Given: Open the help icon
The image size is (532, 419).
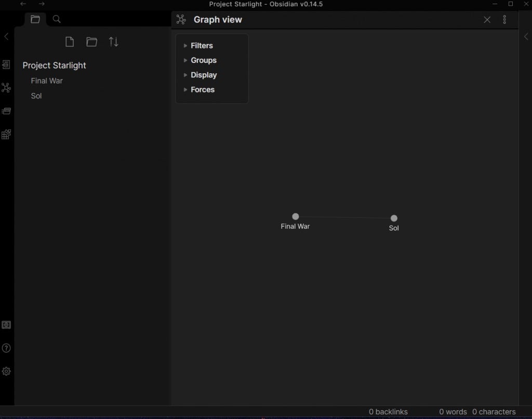Looking at the screenshot, I should coord(6,348).
